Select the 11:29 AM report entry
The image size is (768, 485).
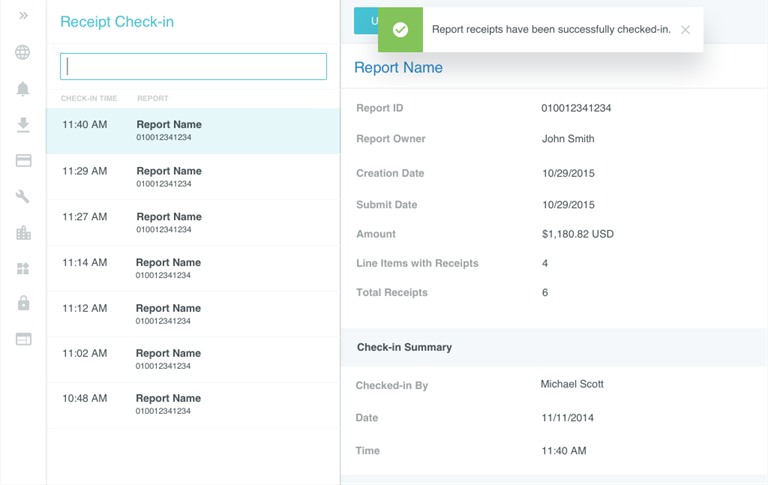coord(193,177)
